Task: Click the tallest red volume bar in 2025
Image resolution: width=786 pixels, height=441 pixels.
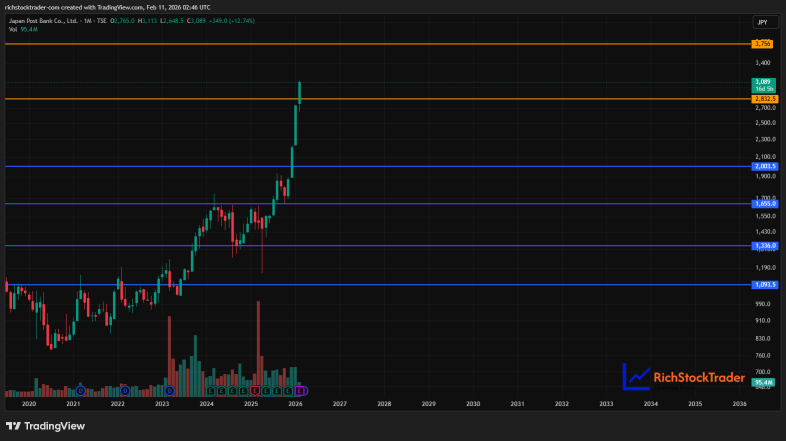Action: (x=259, y=349)
